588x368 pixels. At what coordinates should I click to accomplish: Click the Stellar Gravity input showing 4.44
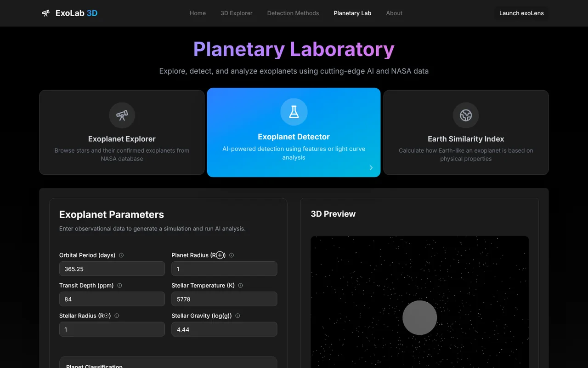point(224,329)
